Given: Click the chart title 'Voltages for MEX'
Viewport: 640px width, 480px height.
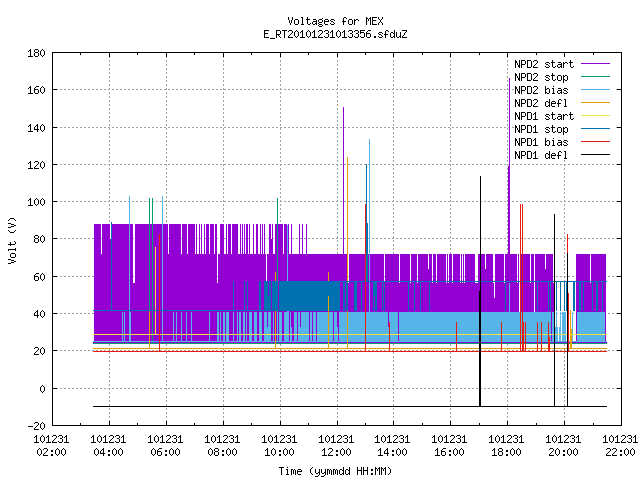Looking at the screenshot, I should coord(335,21).
